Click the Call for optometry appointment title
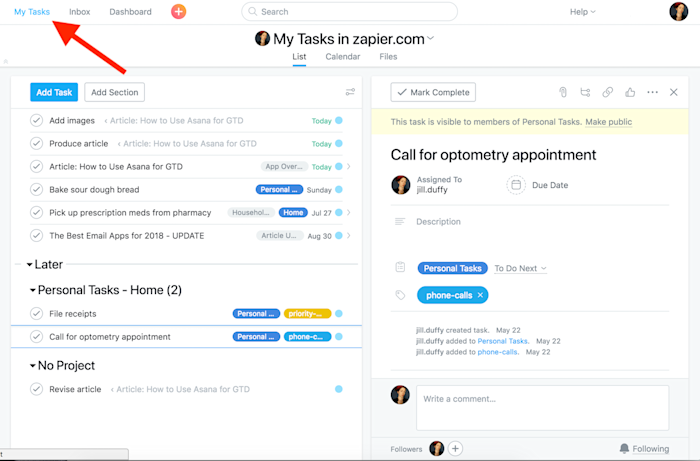700x461 pixels. tap(493, 155)
